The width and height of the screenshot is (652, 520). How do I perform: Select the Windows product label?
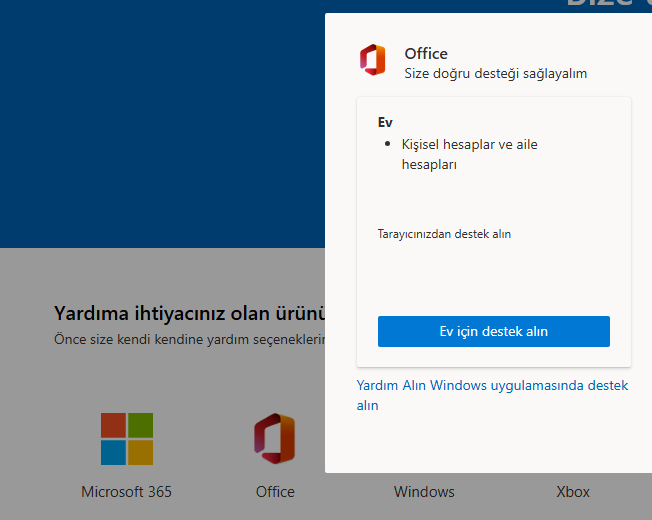[424, 492]
